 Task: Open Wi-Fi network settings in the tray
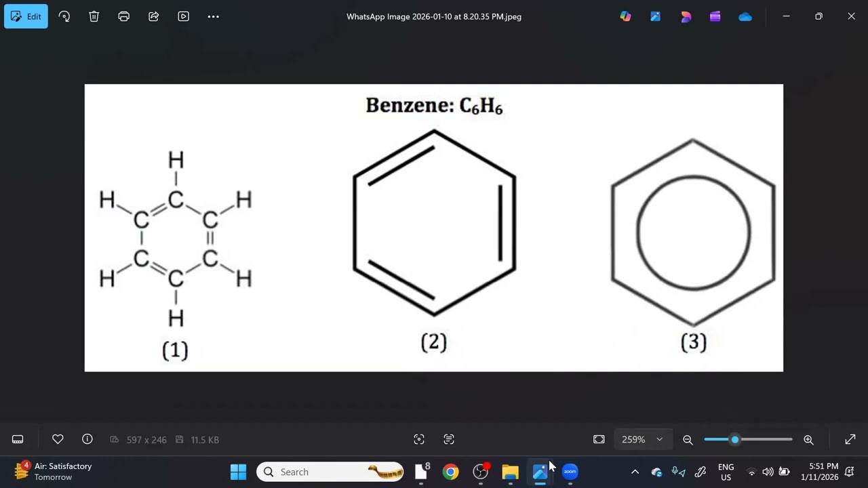tap(751, 472)
